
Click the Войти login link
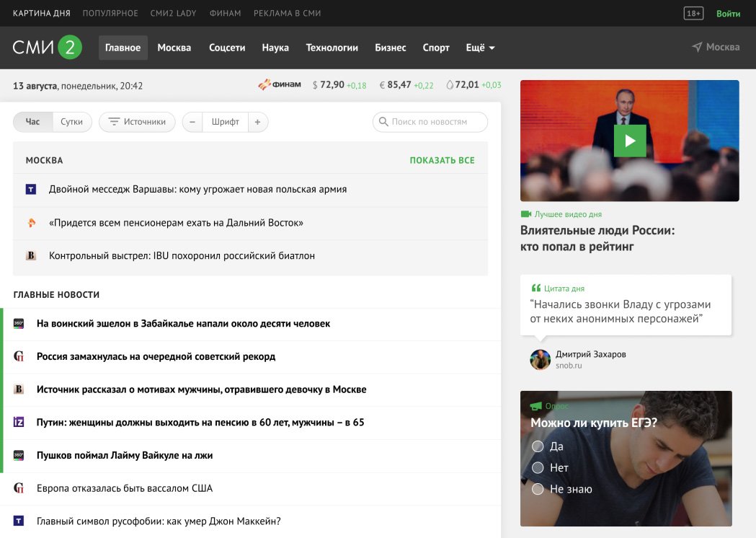[x=728, y=14]
